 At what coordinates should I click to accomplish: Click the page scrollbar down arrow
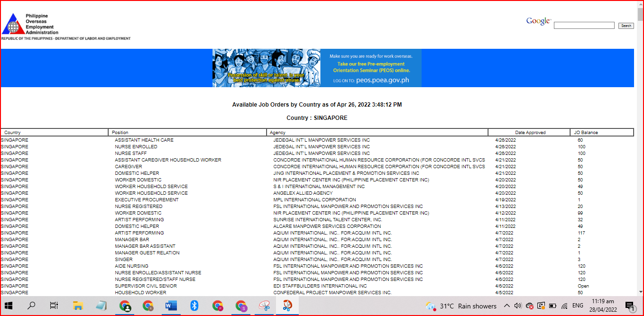pyautogui.click(x=640, y=292)
